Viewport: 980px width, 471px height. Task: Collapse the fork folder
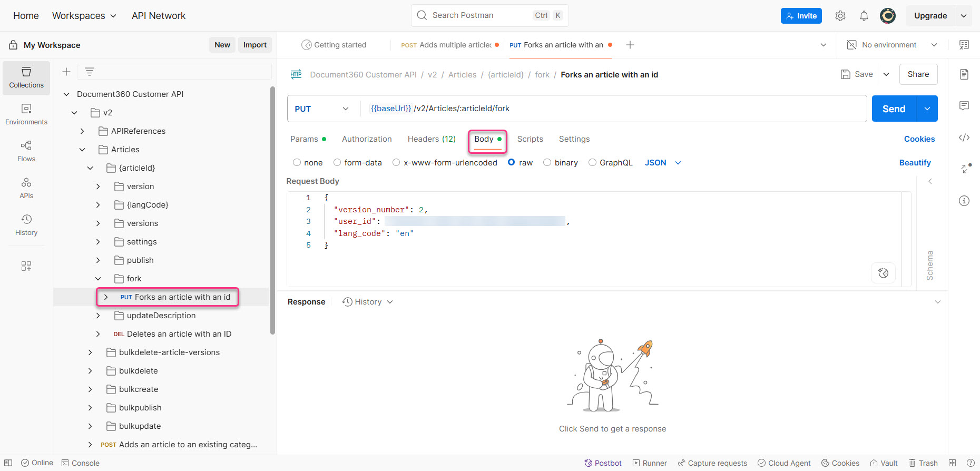click(x=98, y=279)
